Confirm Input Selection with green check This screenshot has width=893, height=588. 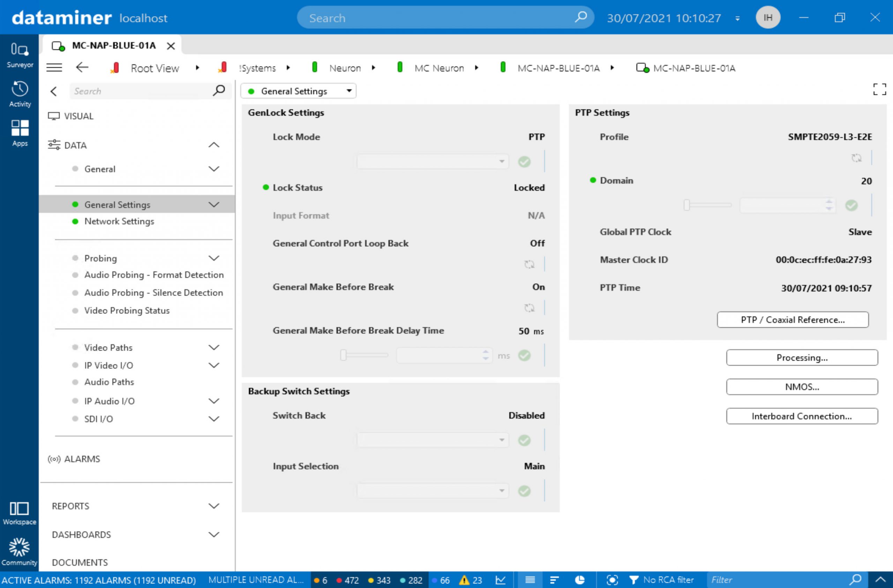tap(524, 490)
